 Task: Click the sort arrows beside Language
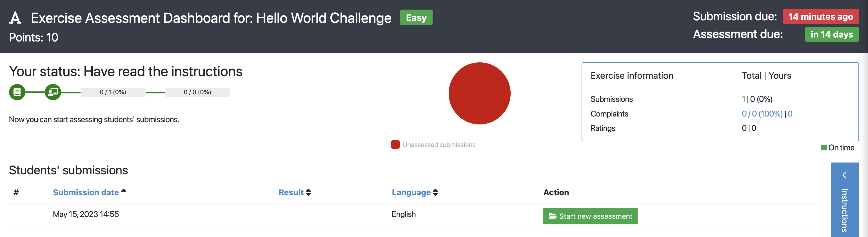(435, 192)
